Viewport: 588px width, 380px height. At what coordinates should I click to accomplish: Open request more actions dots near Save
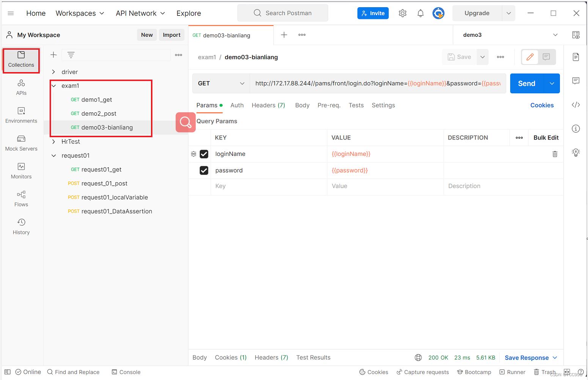(x=501, y=57)
